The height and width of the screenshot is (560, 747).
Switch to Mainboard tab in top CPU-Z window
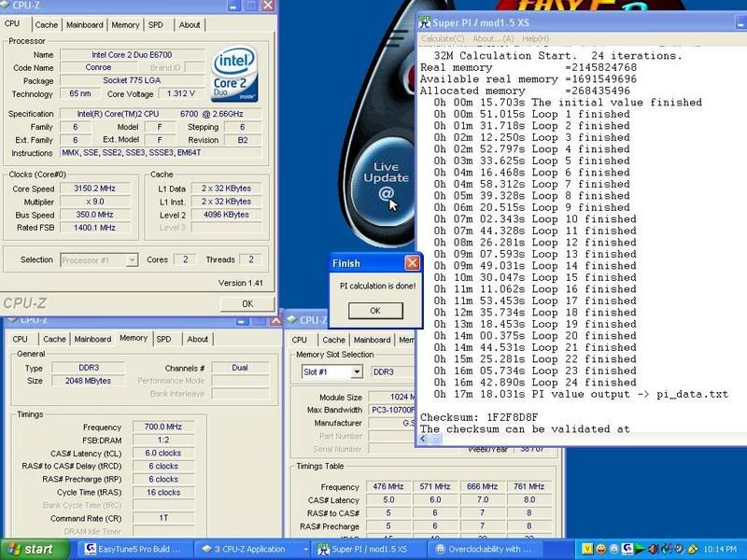(85, 25)
